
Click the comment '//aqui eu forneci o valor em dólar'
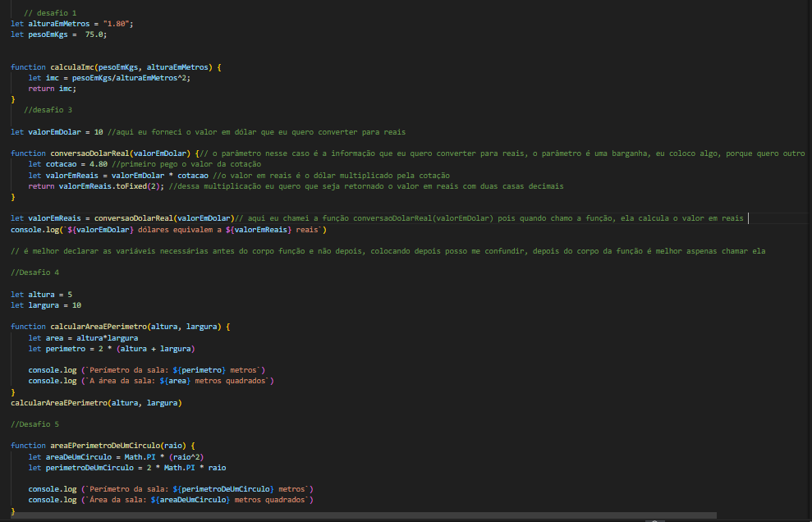[x=256, y=132]
